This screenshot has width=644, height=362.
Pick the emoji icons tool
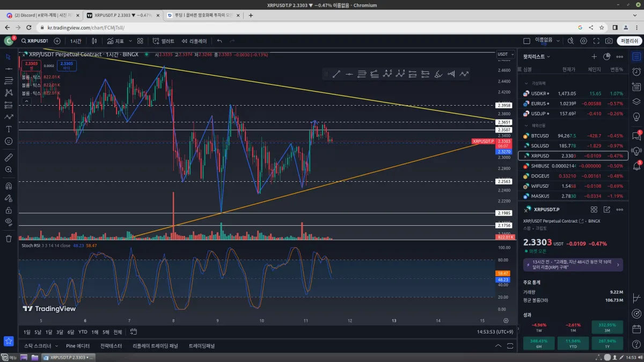[x=9, y=141]
